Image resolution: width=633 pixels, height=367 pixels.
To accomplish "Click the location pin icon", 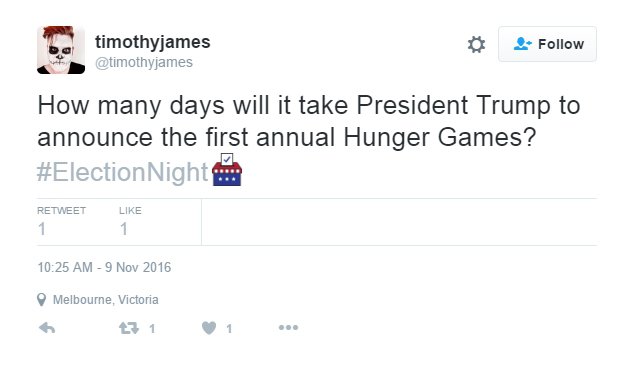I will pyautogui.click(x=41, y=300).
